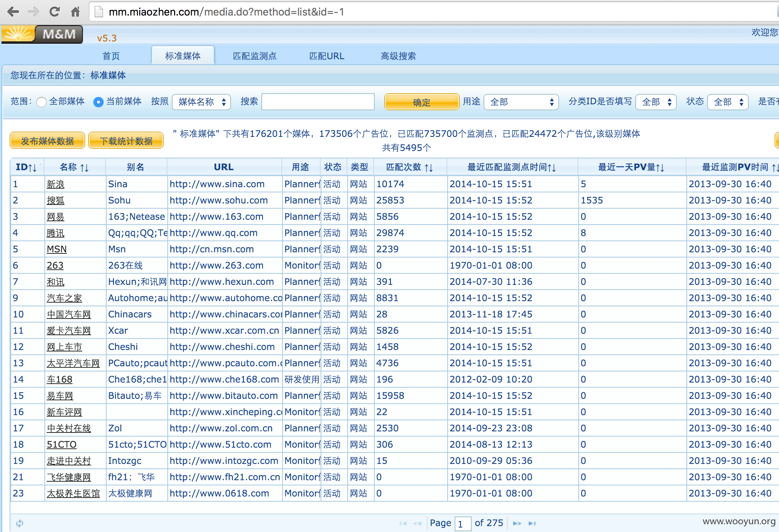The image size is (779, 532).
Task: Click the 匹配次数 value 29874
Action: (410, 233)
